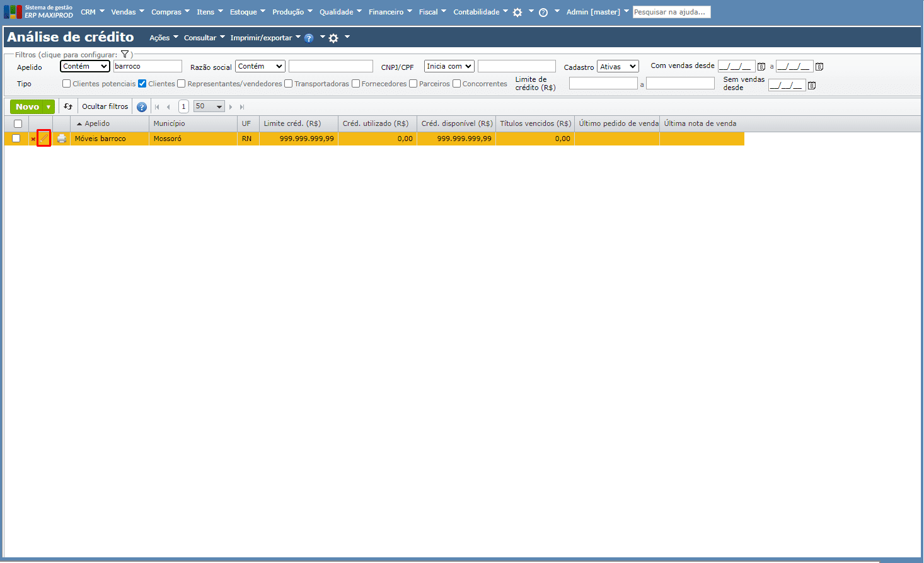Open the Contabilidade menu
924x563 pixels.
pyautogui.click(x=480, y=12)
